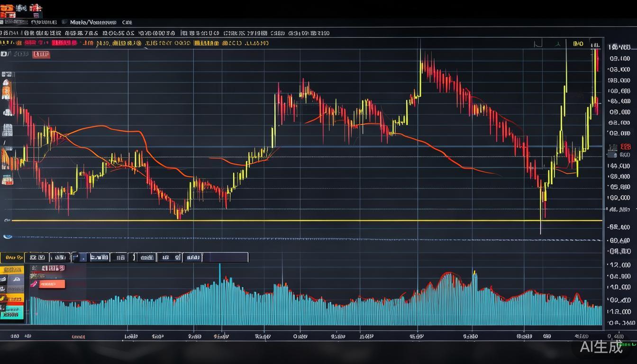Click the red highlighted label in yellow ticker row
Image resolution: width=637 pixels, height=364 pixels.
[x=64, y=43]
